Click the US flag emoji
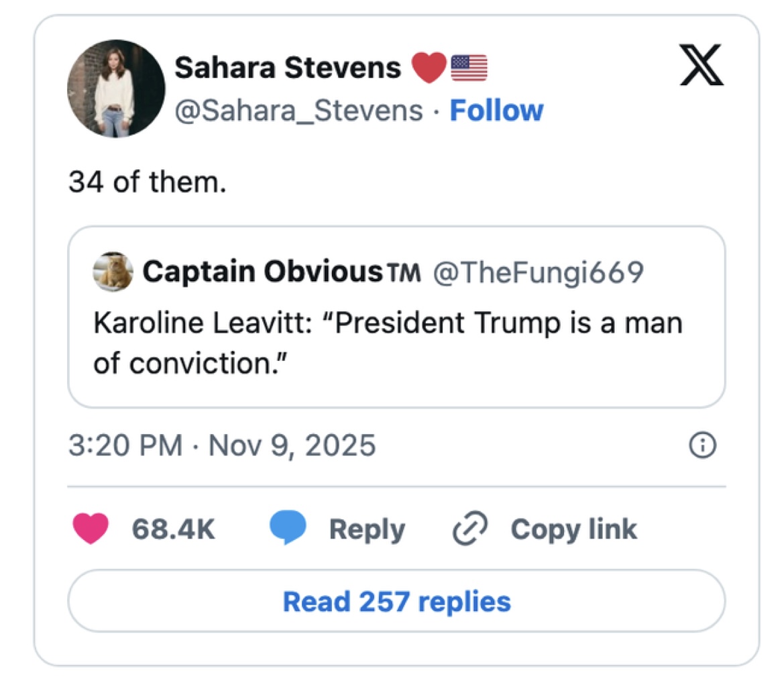Screen dimensions: 784x689 click(469, 68)
